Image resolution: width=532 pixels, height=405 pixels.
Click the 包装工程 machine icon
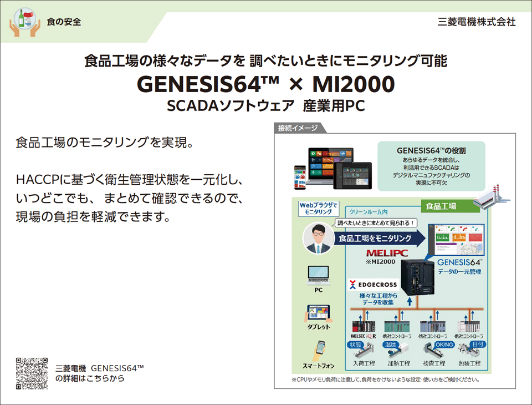(x=469, y=351)
